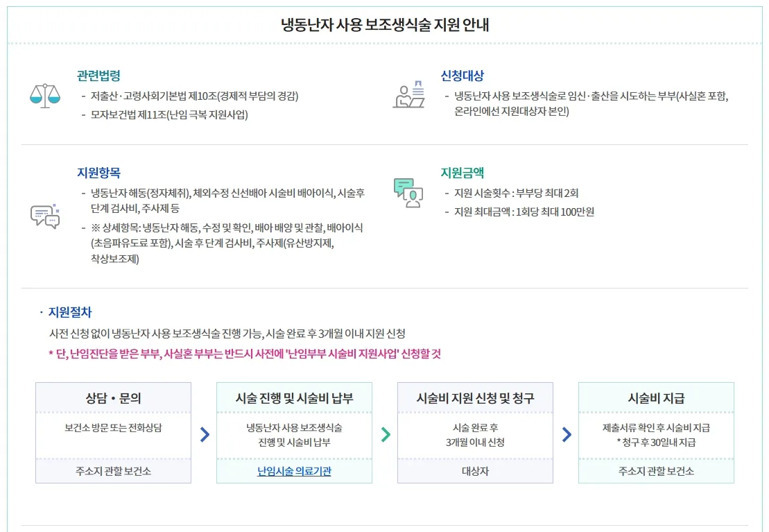Image resolution: width=769 pixels, height=532 pixels.
Task: Click the 신청대상 section heading
Action: click(x=462, y=76)
